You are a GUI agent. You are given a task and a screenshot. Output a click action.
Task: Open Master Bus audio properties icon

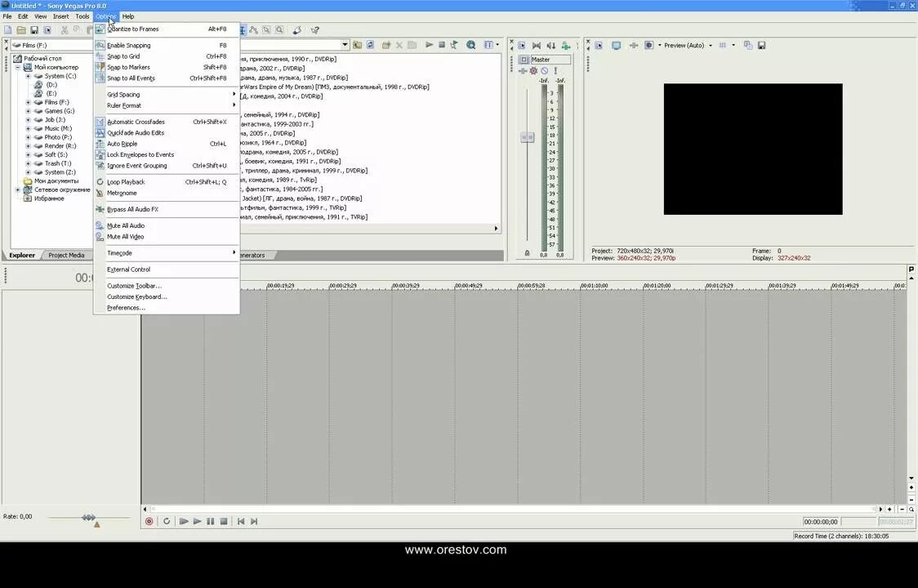pos(522,45)
